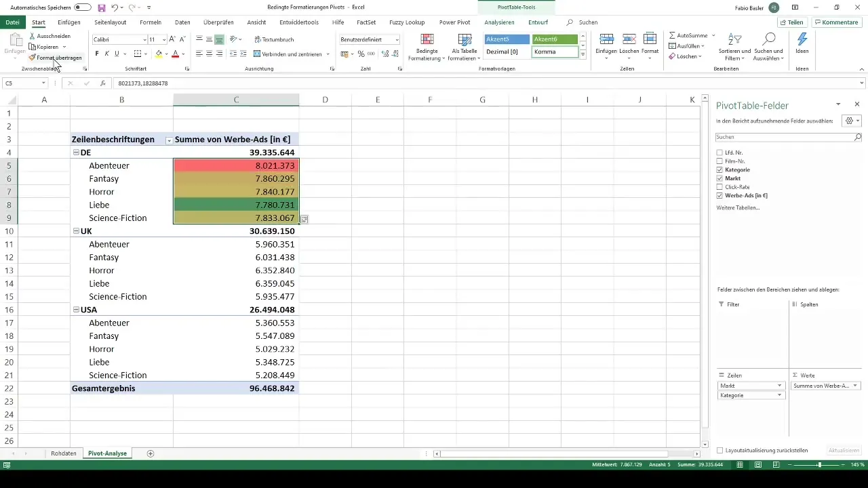
Task: Switch to the Einfügen ribbon tab
Action: pos(69,22)
